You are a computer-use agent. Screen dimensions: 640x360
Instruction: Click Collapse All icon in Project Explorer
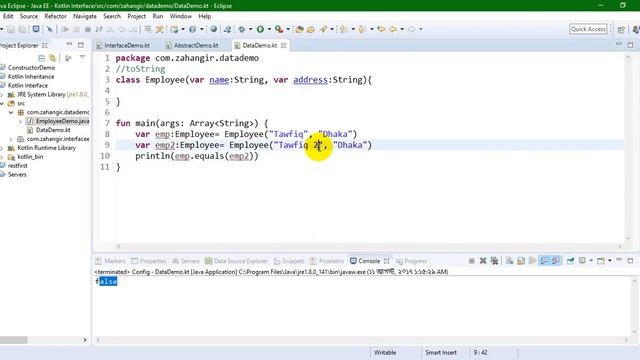(x=41, y=58)
